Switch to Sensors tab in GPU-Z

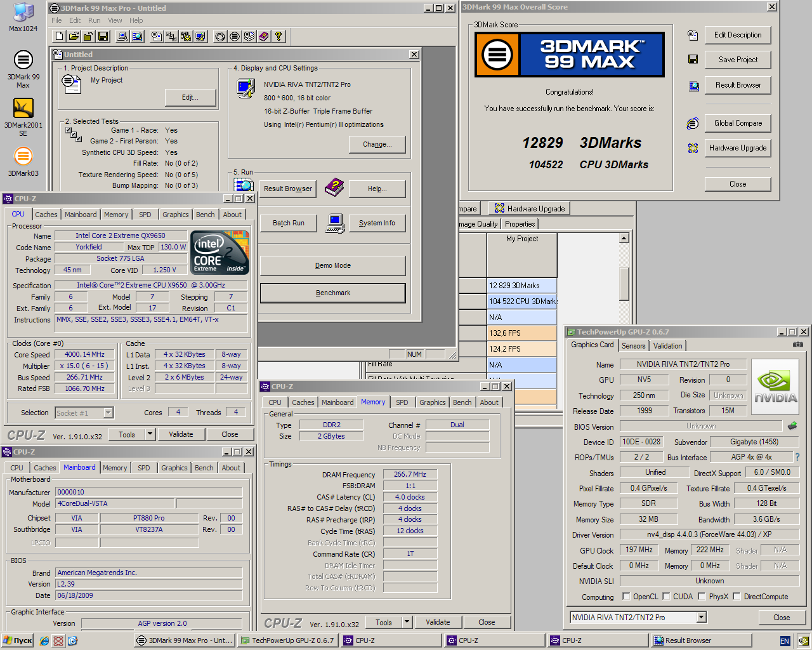[x=633, y=346]
